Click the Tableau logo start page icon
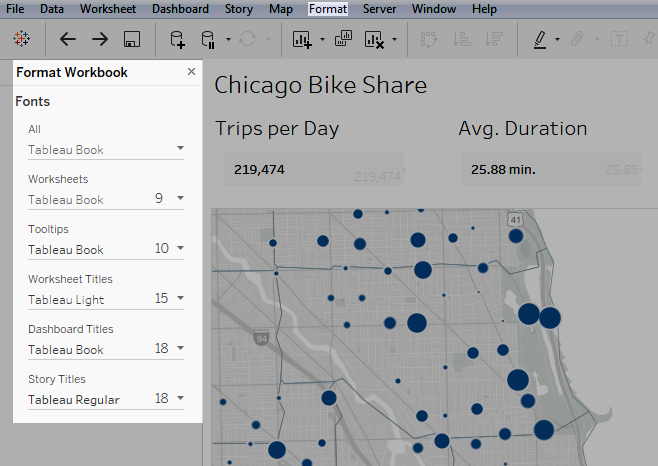Viewport: 658px width, 466px height. point(21,39)
